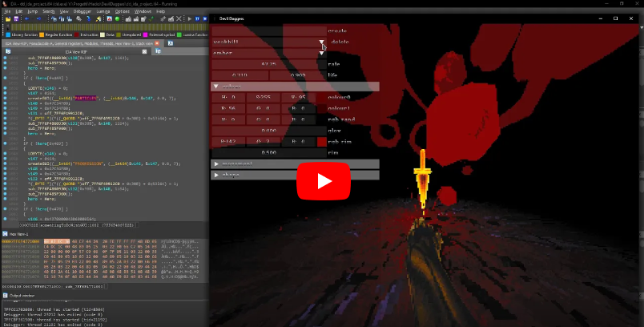Click the rate slider showing 47.25
This screenshot has width=644, height=327.
pyautogui.click(x=269, y=64)
